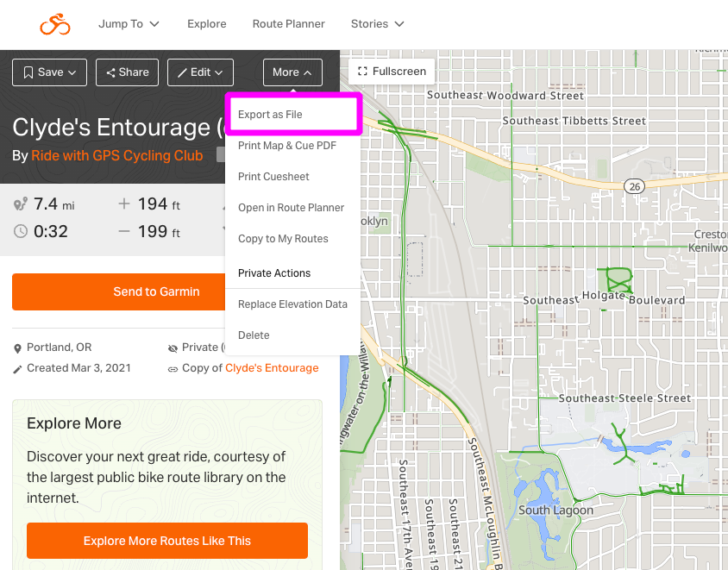Click the elevation loss minus icon
728x570 pixels.
pyautogui.click(x=124, y=231)
